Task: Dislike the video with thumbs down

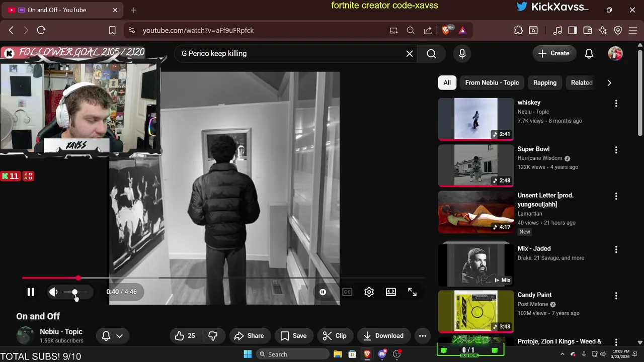Action: [213, 336]
